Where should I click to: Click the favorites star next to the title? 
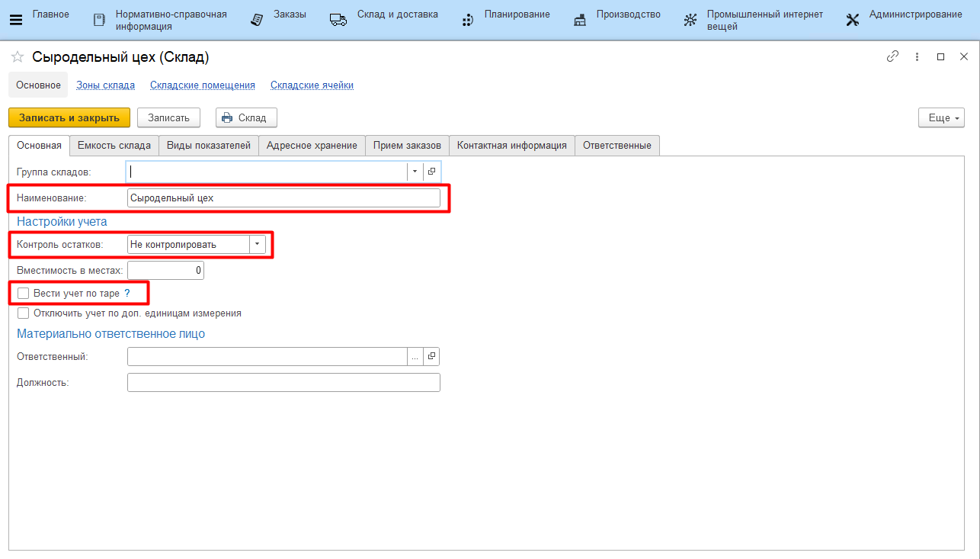[x=18, y=57]
